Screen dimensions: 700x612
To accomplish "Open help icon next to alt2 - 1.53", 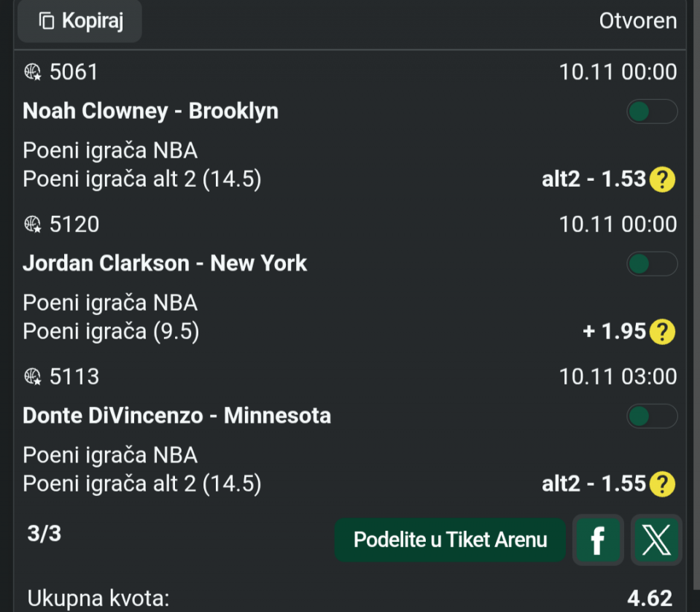I will coord(662,179).
